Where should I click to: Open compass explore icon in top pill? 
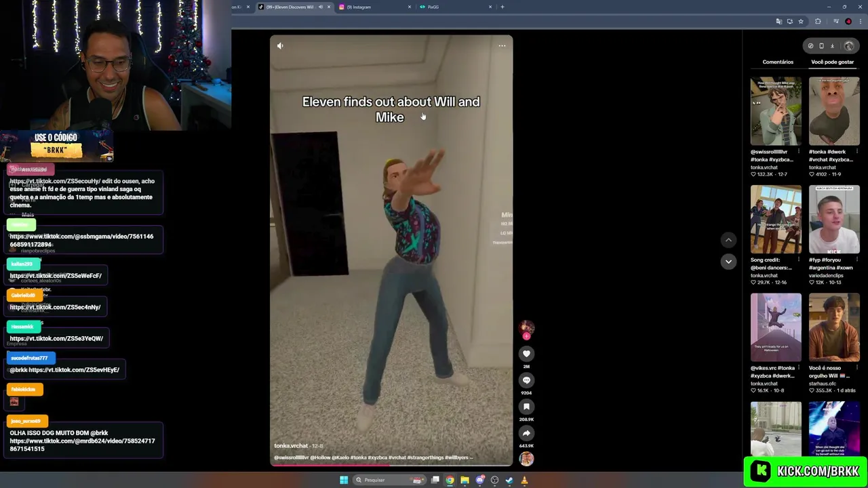coord(810,46)
